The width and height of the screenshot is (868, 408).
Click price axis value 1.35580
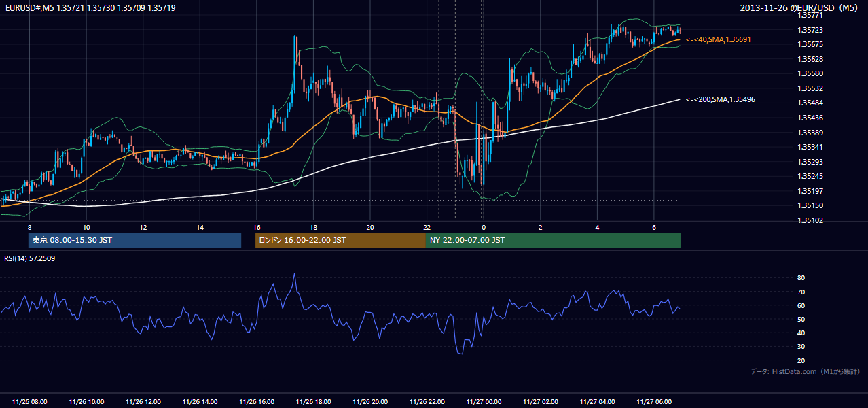point(809,73)
